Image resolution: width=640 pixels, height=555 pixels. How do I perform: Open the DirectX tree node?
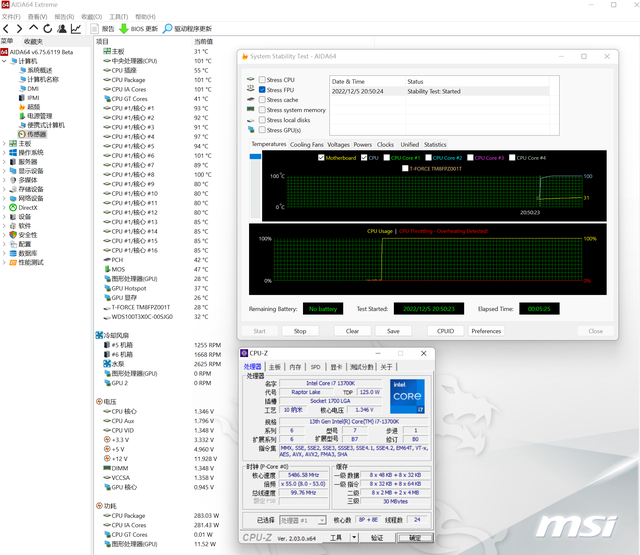coord(28,207)
